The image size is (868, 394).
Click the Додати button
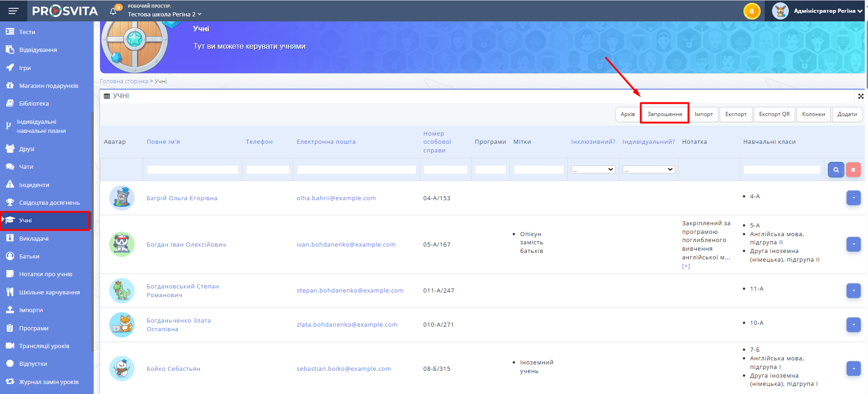click(x=847, y=114)
